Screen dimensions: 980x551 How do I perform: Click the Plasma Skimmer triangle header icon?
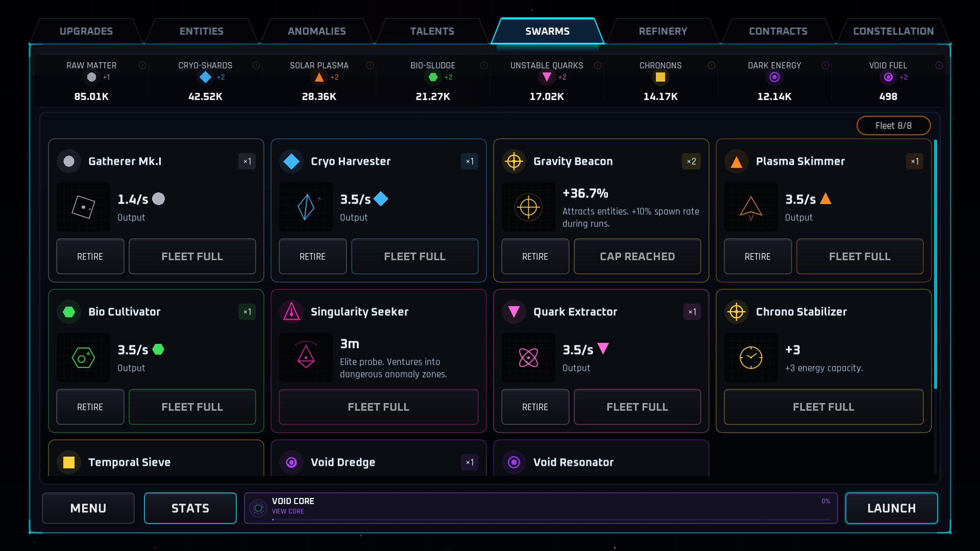click(737, 161)
